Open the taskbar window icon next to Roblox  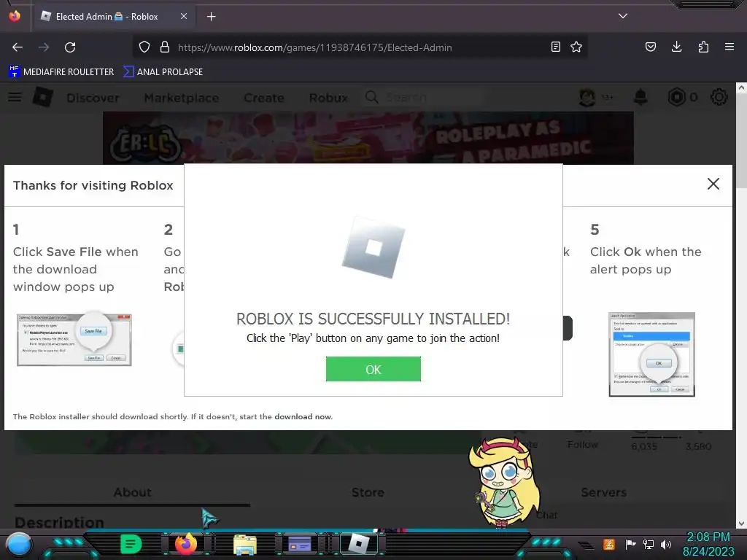(x=300, y=544)
